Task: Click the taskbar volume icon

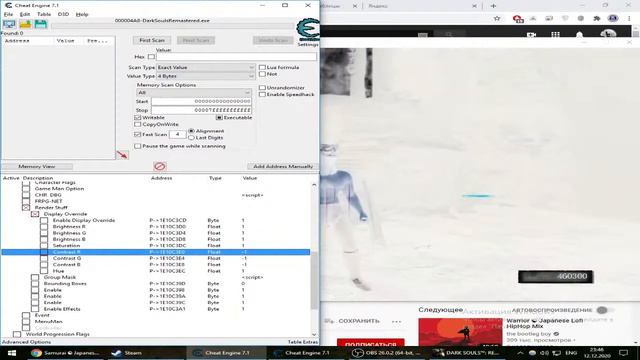Action: pyautogui.click(x=544, y=353)
